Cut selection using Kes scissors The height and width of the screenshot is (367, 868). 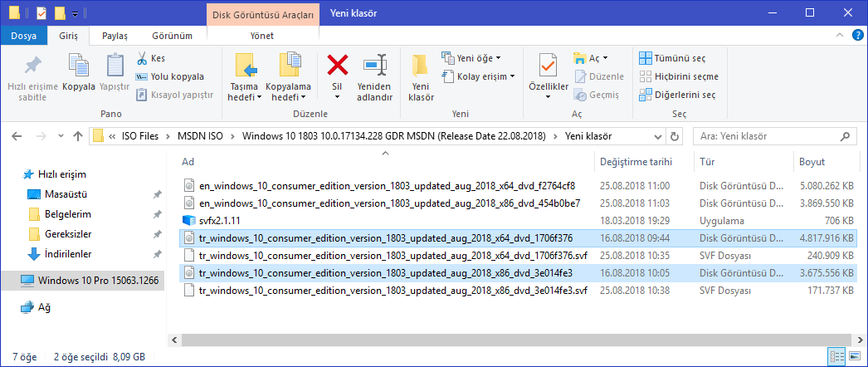pyautogui.click(x=150, y=58)
